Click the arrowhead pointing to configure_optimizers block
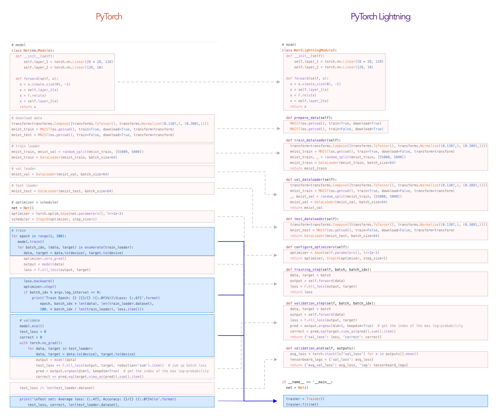The width and height of the screenshot is (504, 420). coord(275,255)
